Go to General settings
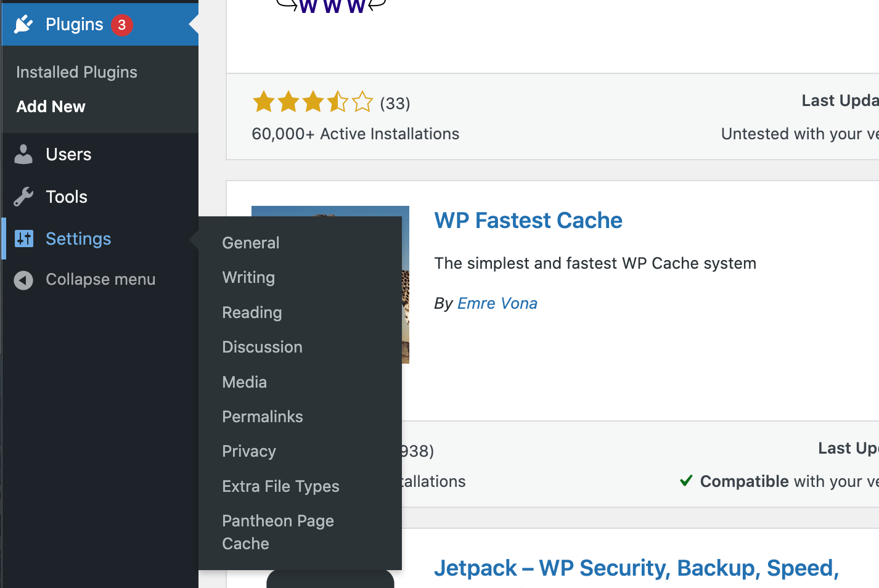The width and height of the screenshot is (879, 588). (x=251, y=243)
